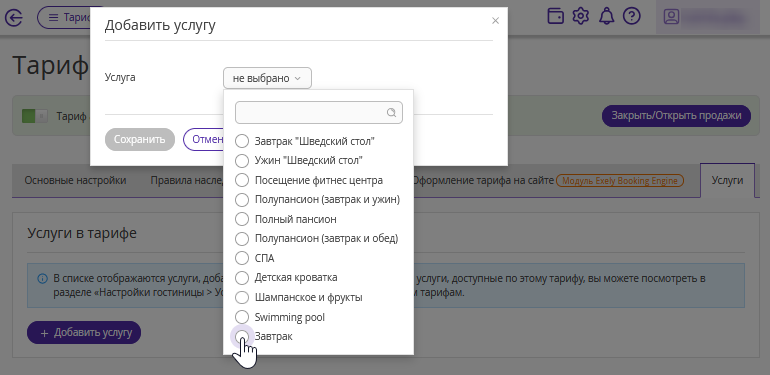
Task: Open the wallet balance icon
Action: pos(555,17)
